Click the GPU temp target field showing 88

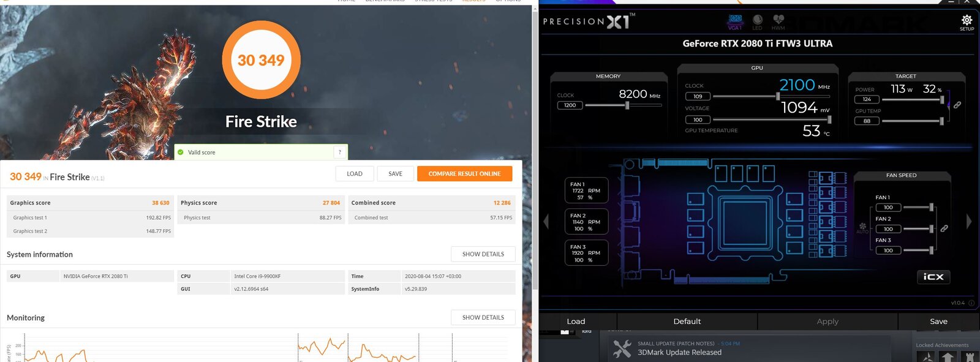click(x=867, y=121)
